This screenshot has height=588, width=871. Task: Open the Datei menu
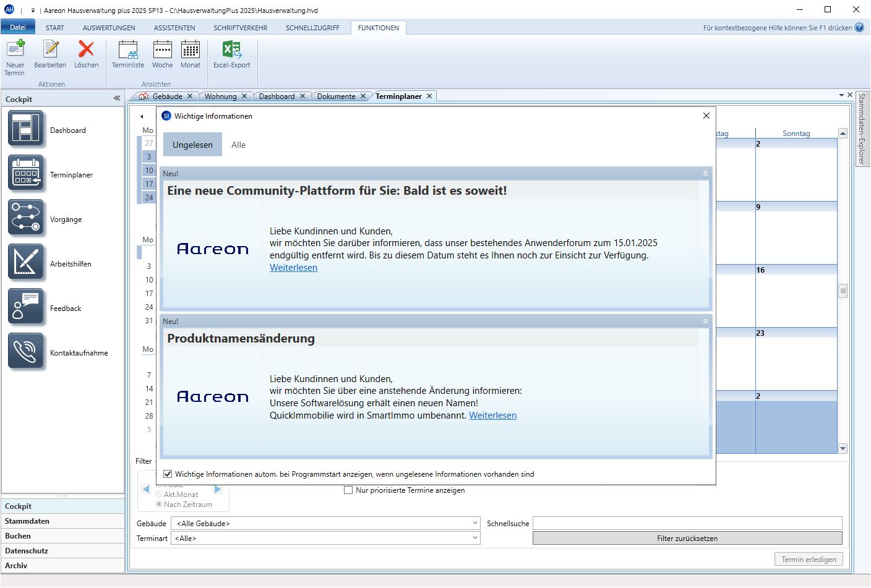tap(18, 27)
